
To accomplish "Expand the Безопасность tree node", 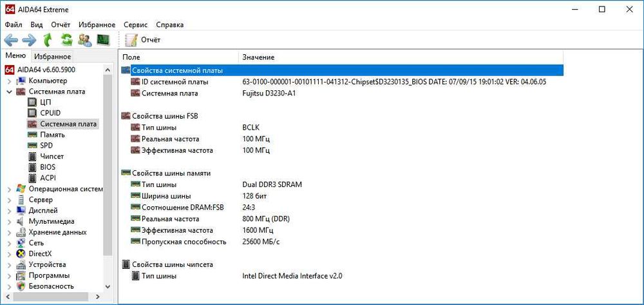I will [x=9, y=286].
